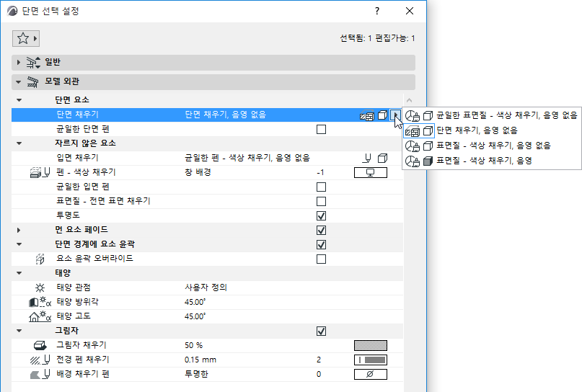The height and width of the screenshot is (392, 582).
Task: Select 표면질 - 색상 채우기, 음영 없음 option
Action: pyautogui.click(x=491, y=146)
